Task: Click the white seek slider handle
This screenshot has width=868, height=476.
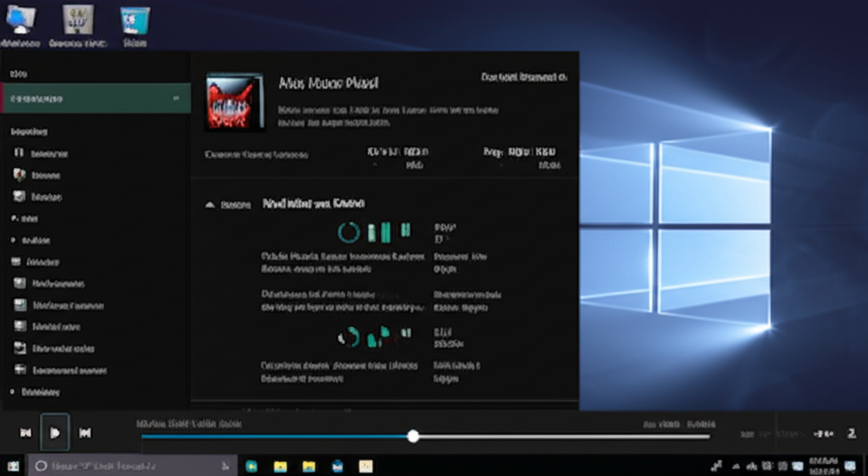Action: [413, 436]
